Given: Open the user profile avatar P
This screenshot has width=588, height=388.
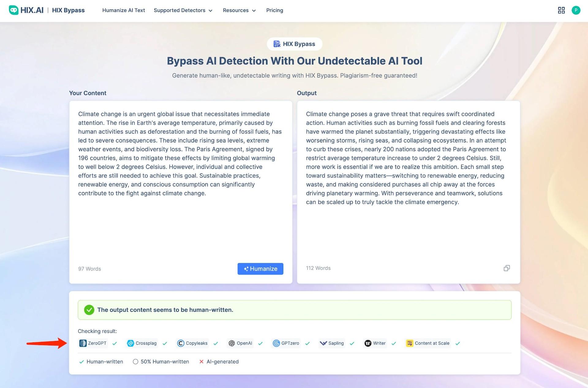Looking at the screenshot, I should (x=576, y=10).
